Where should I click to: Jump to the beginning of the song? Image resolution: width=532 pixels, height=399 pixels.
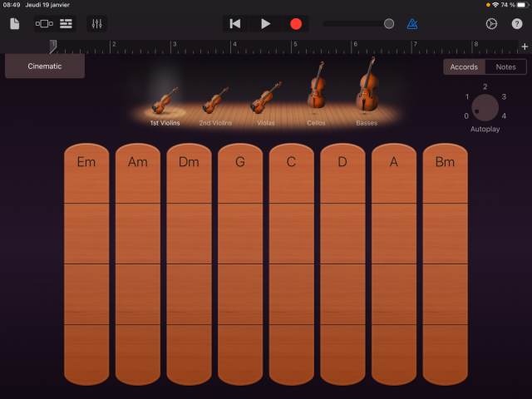(235, 23)
